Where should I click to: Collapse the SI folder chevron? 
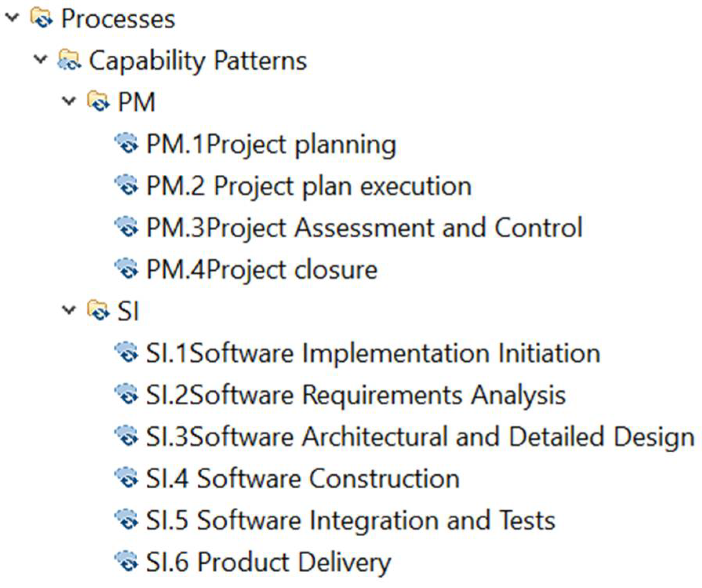[x=69, y=311]
